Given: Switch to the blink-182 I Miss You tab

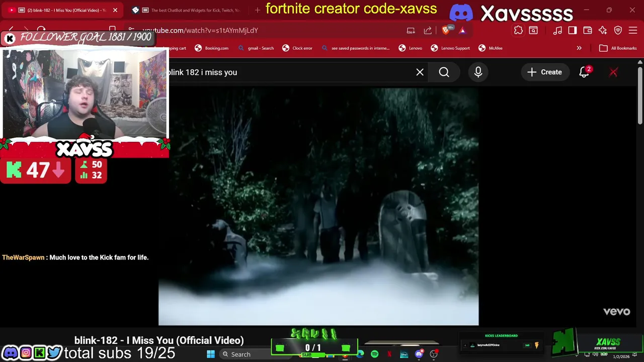Looking at the screenshot, I should pyautogui.click(x=61, y=10).
